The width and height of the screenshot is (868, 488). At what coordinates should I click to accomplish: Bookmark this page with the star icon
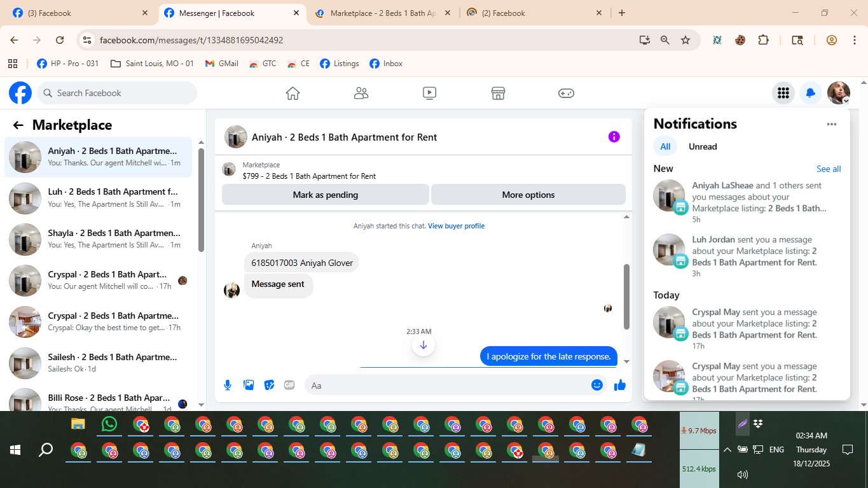pyautogui.click(x=685, y=40)
